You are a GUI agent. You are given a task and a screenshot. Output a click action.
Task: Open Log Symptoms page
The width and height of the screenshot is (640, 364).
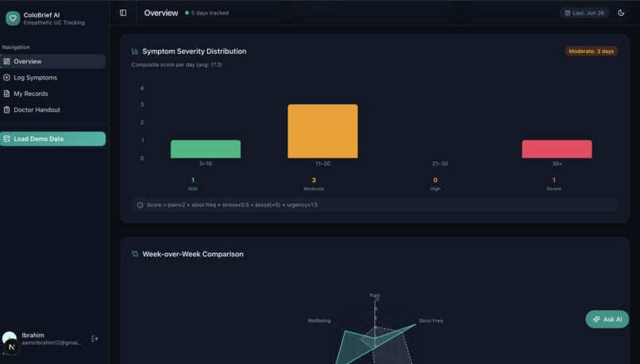(53, 78)
